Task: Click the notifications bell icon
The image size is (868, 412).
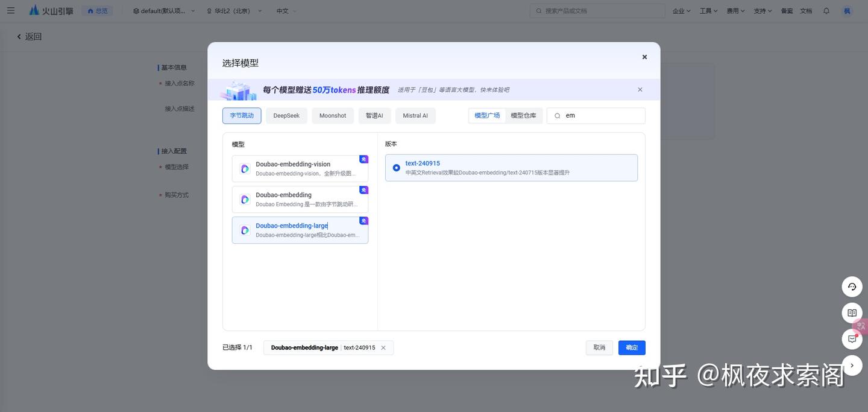Action: (x=826, y=10)
